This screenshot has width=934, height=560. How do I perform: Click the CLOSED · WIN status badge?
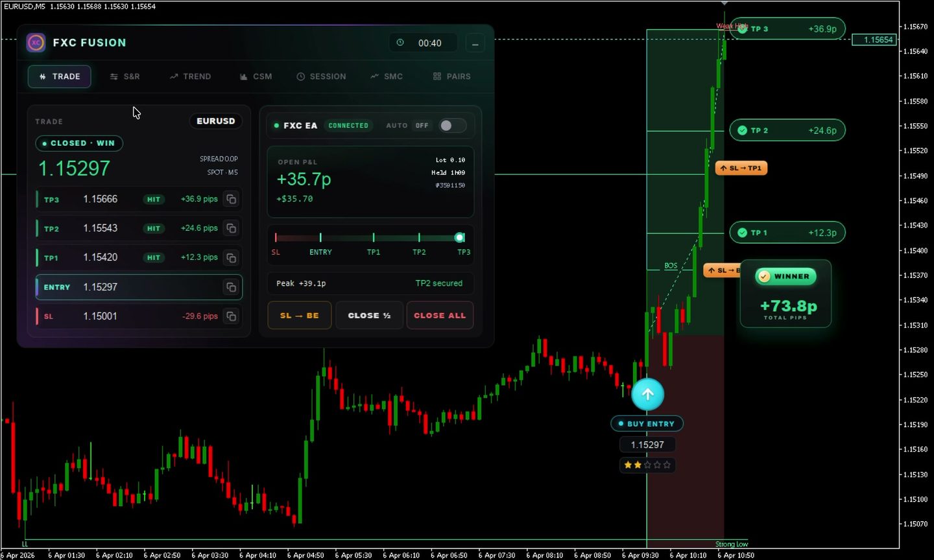79,143
